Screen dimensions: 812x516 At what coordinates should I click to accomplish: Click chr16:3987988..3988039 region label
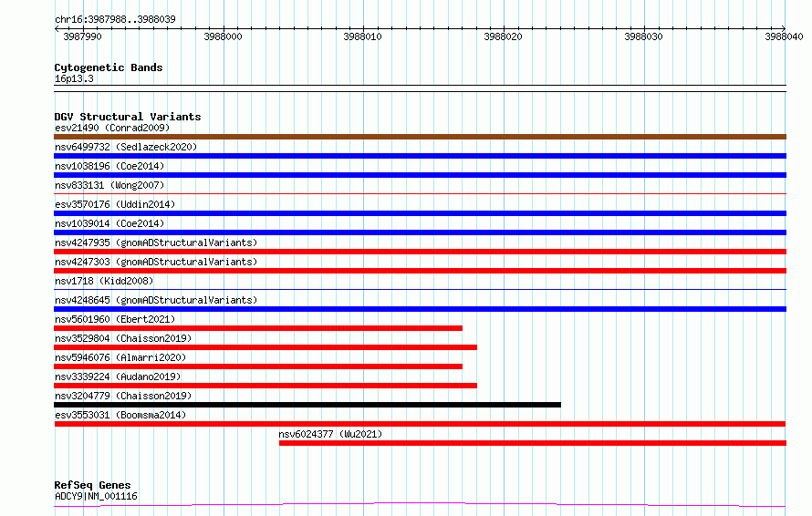pyautogui.click(x=115, y=19)
